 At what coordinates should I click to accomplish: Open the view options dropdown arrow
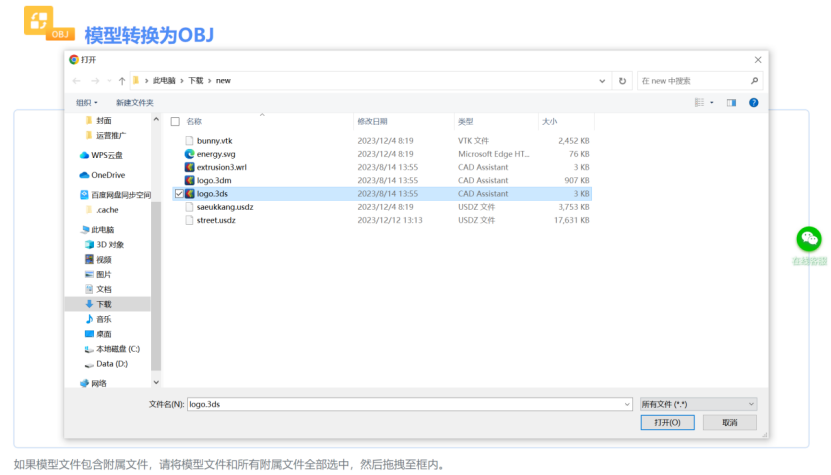click(x=712, y=102)
